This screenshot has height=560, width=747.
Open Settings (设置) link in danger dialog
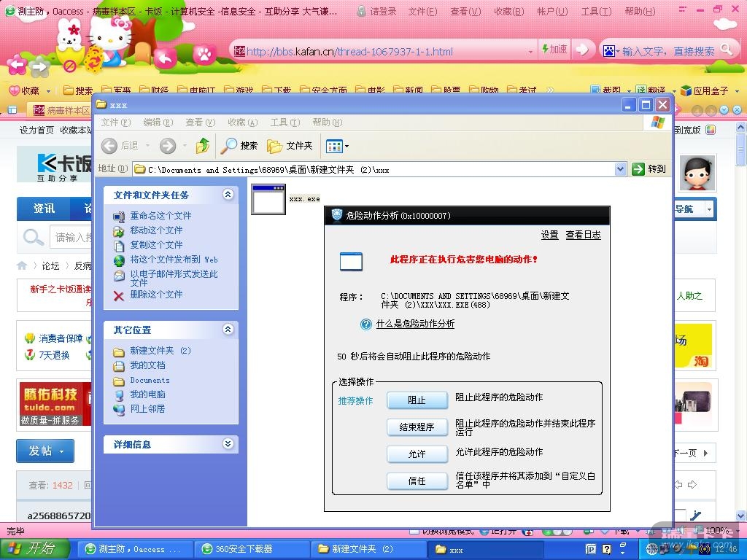click(550, 235)
